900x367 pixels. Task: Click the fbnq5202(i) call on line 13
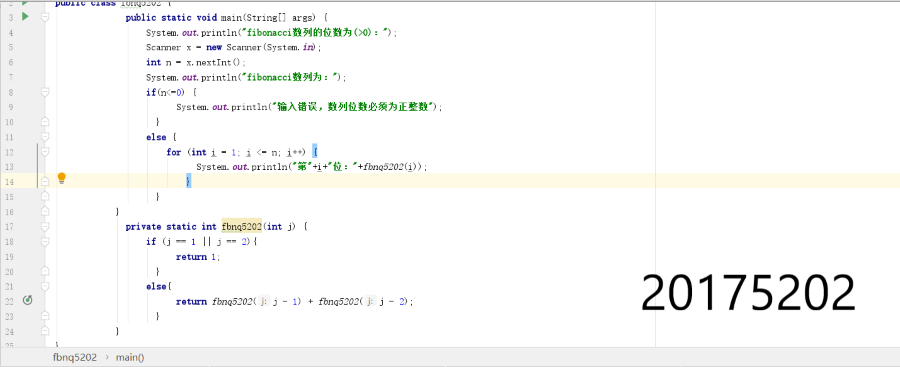pos(392,167)
